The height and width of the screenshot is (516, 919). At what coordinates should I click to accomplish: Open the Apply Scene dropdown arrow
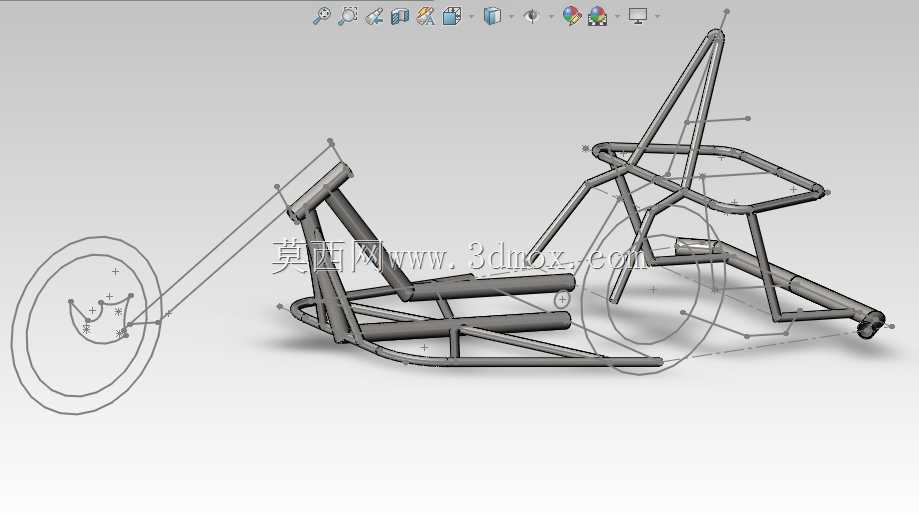tap(617, 16)
